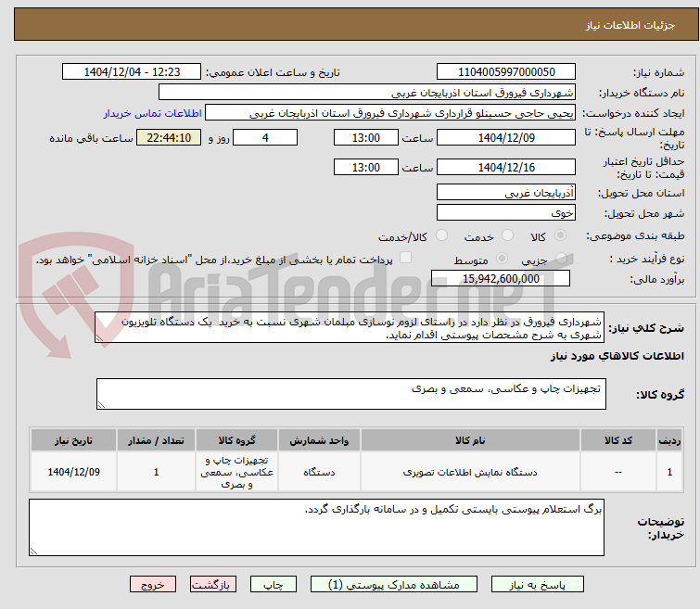Viewport: 700px width, 609px height.
Task: Click the delivery city field خوی
Action: click(x=506, y=212)
